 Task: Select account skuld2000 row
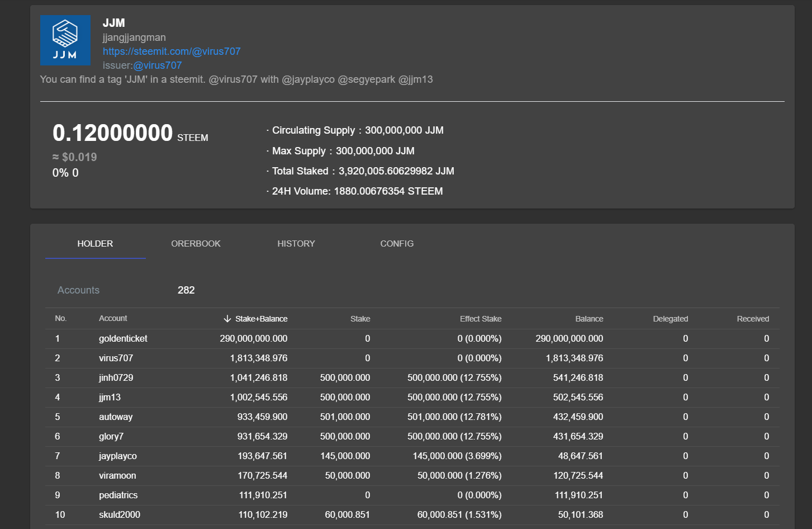click(412, 515)
